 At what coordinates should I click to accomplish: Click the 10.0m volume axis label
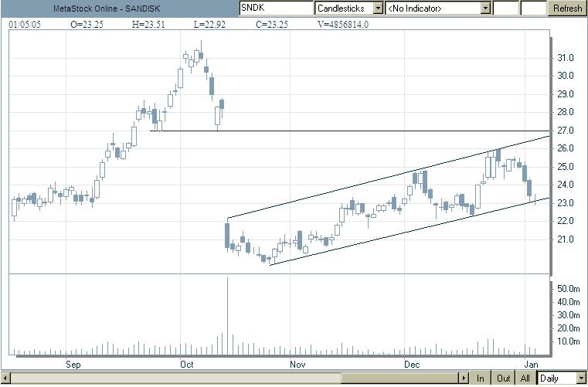tap(569, 341)
